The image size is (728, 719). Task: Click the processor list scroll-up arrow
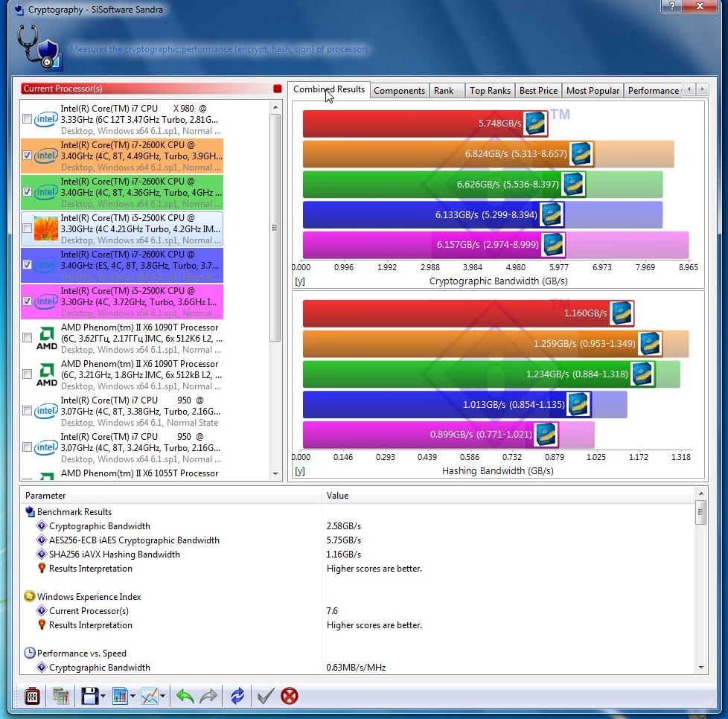[x=275, y=107]
